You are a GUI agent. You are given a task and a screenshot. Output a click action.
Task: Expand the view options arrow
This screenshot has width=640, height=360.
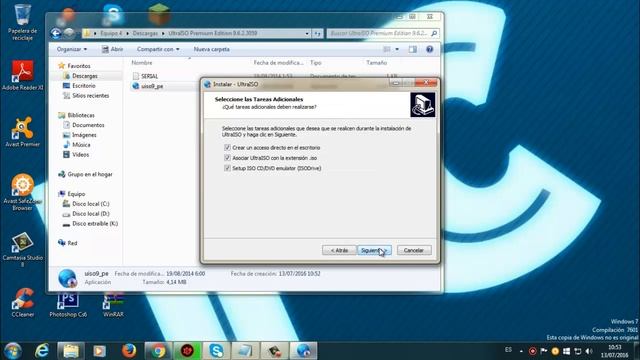397,49
